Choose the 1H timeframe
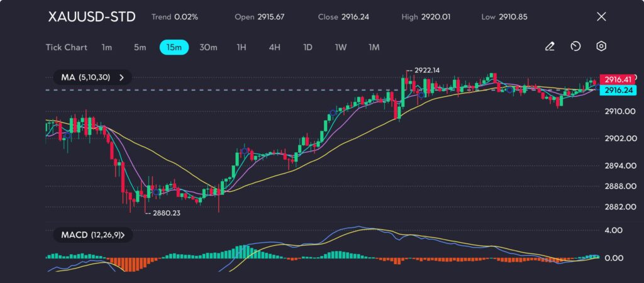 [x=241, y=47]
